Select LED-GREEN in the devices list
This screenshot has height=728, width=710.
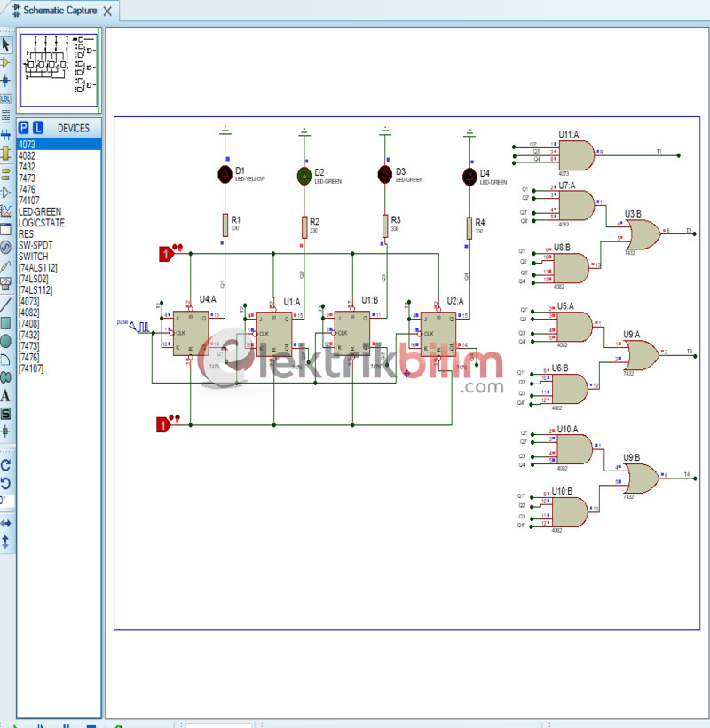click(x=40, y=212)
